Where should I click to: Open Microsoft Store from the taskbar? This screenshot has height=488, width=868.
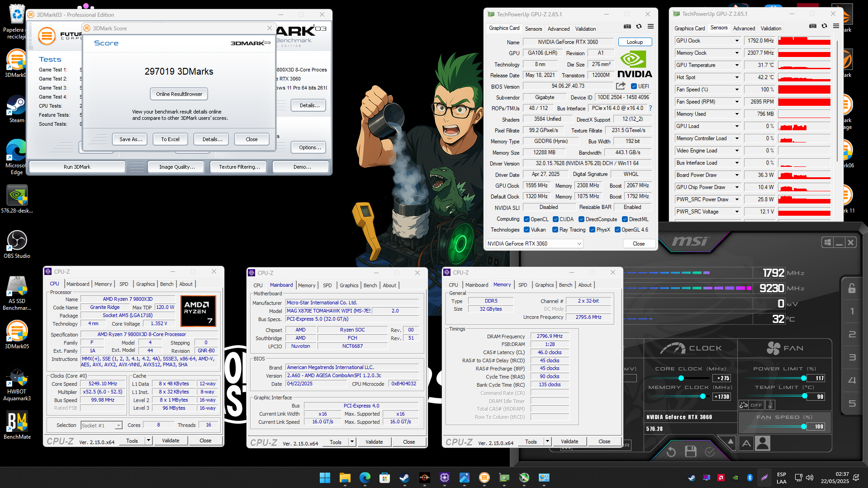384,478
